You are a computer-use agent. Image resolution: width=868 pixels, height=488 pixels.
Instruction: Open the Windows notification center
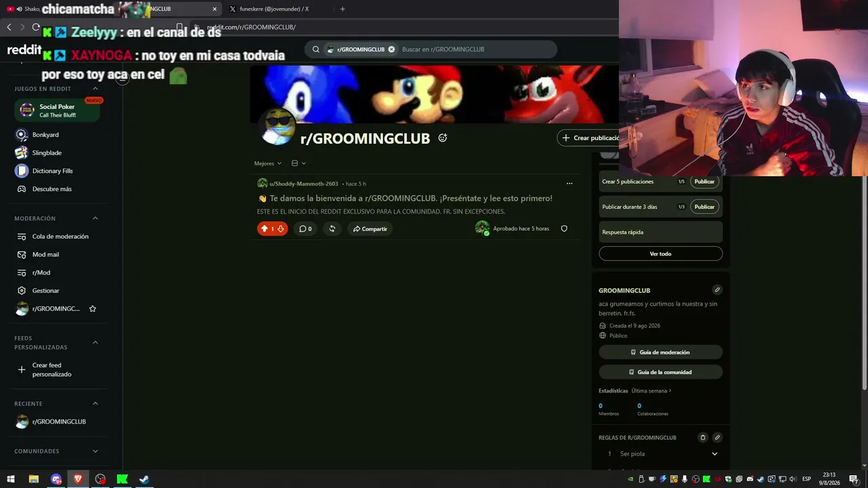(x=854, y=479)
